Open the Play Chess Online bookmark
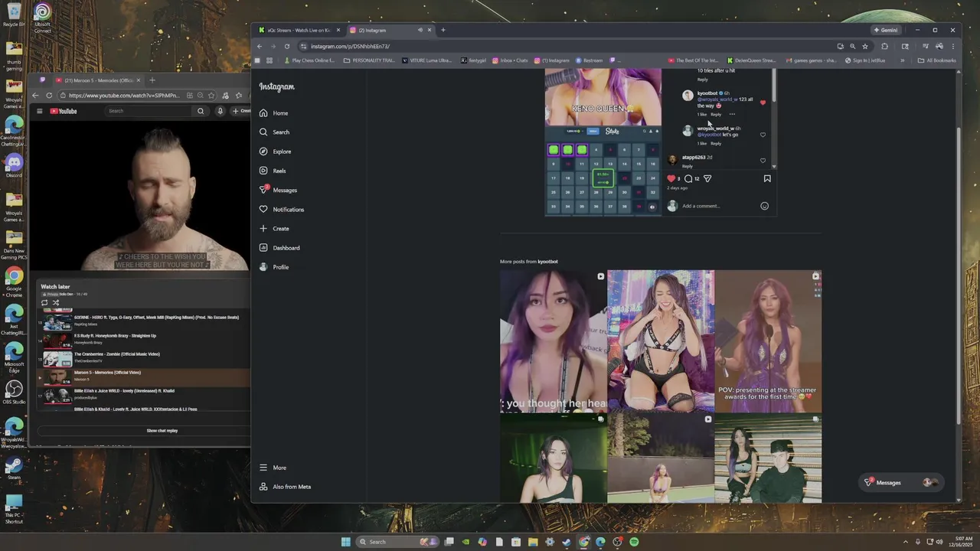This screenshot has height=551, width=980. [309, 60]
